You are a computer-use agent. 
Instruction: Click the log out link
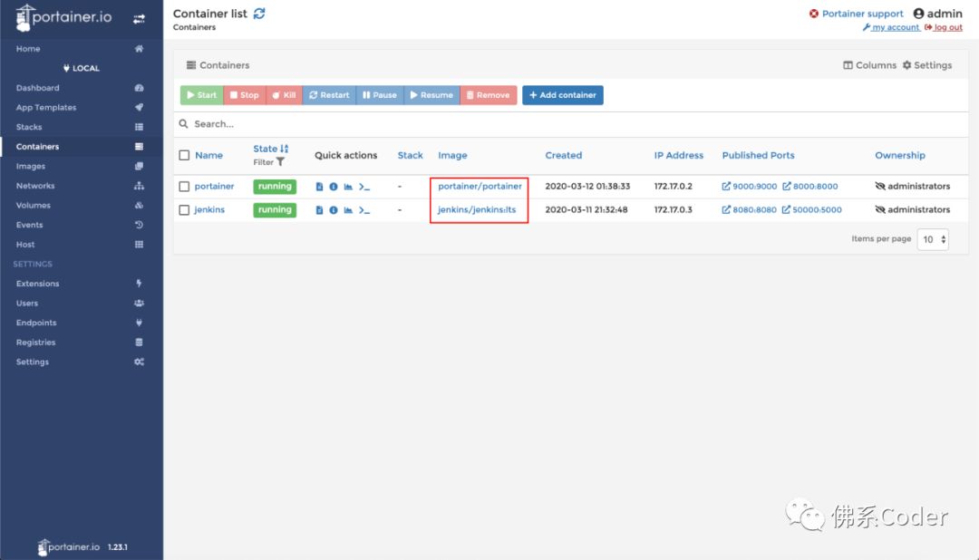[944, 27]
